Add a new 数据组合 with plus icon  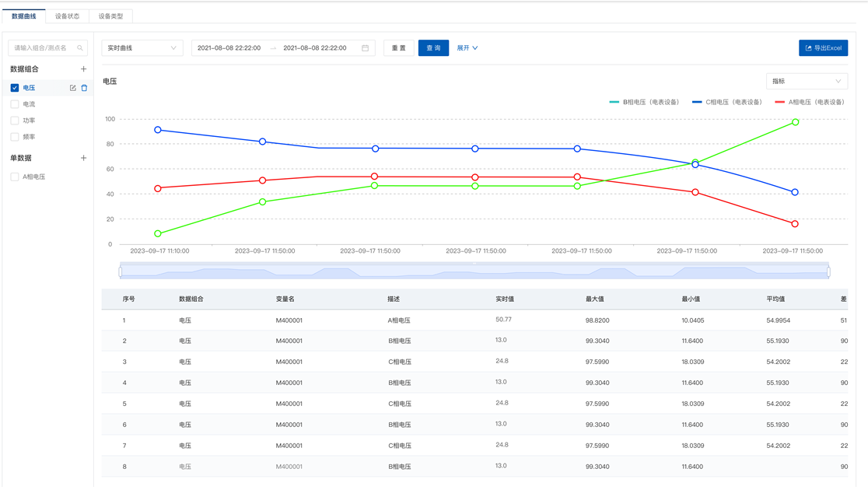84,69
